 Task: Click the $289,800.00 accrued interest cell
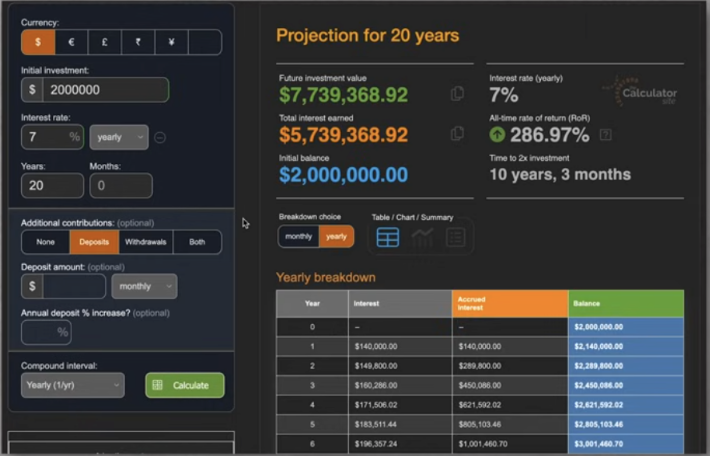510,366
